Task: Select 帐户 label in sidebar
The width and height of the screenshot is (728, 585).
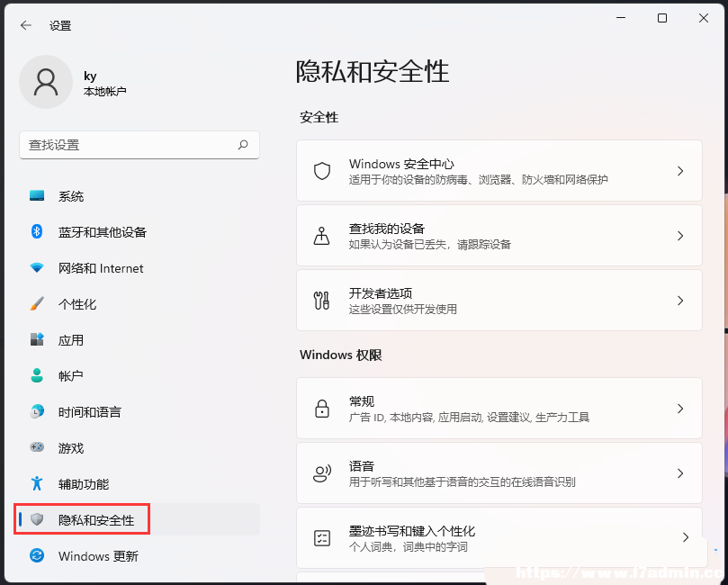Action: (71, 375)
